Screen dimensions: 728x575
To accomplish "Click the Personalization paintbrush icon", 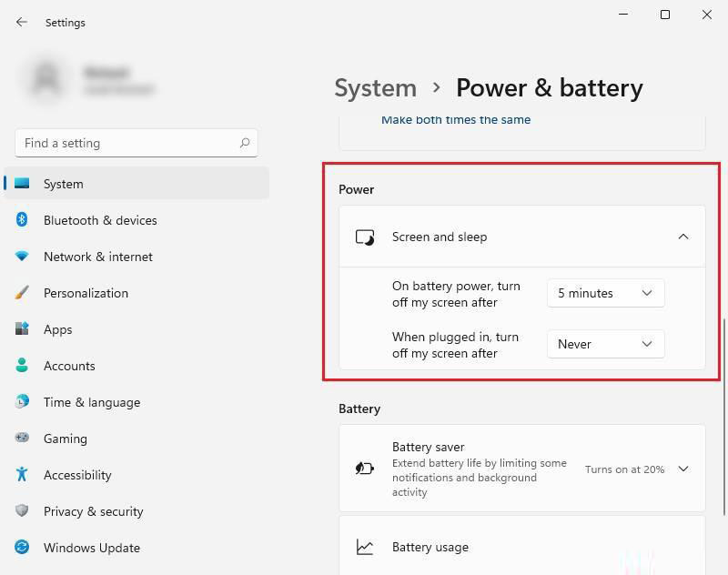I will click(x=22, y=293).
